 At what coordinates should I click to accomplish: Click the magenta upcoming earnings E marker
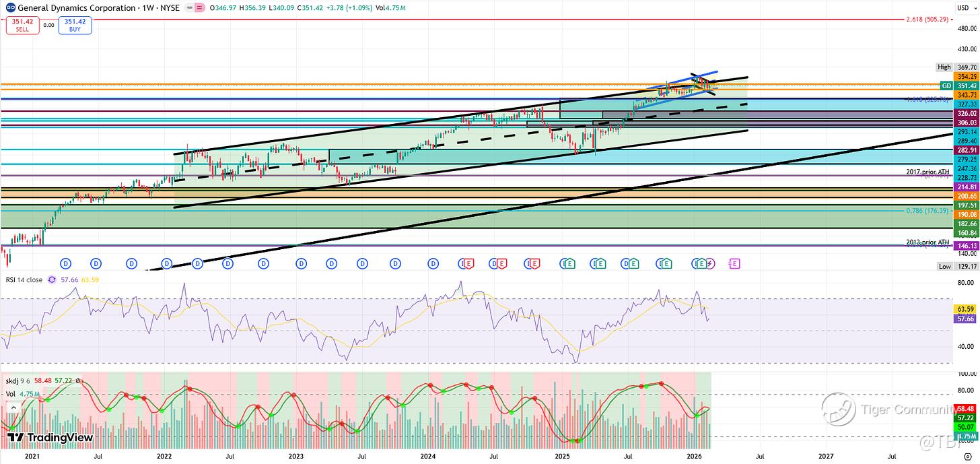point(734,263)
